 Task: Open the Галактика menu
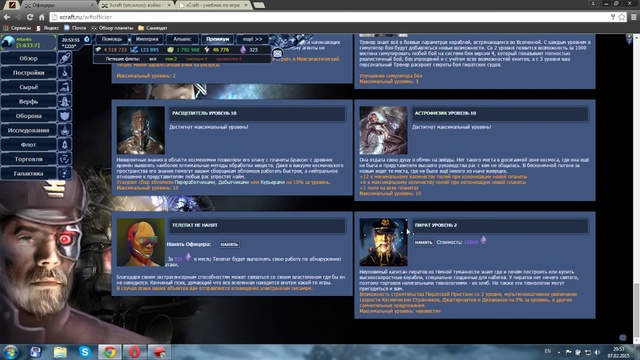click(29, 173)
